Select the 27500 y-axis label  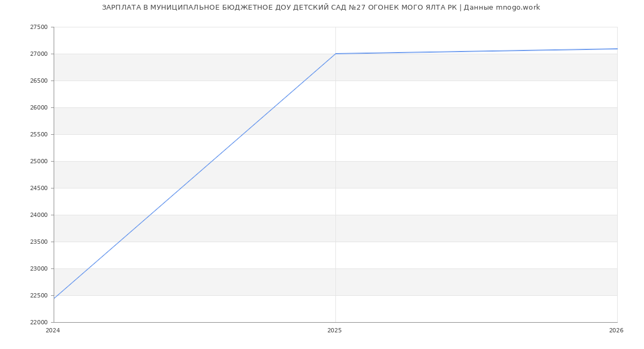[x=39, y=27]
